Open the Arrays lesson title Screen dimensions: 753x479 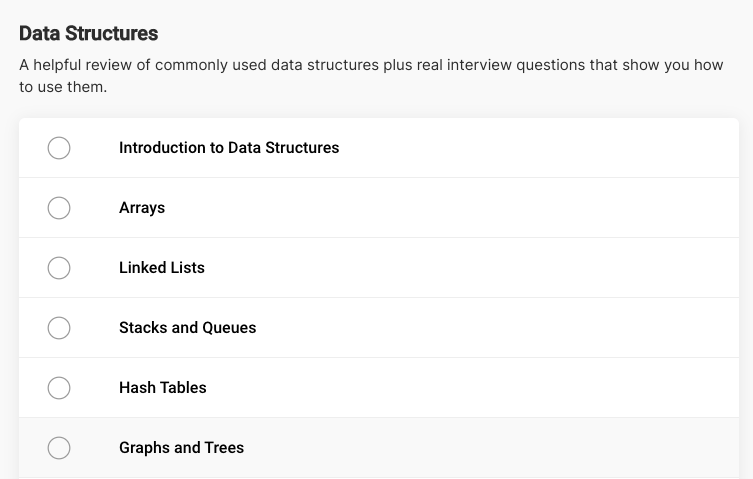[x=142, y=208]
